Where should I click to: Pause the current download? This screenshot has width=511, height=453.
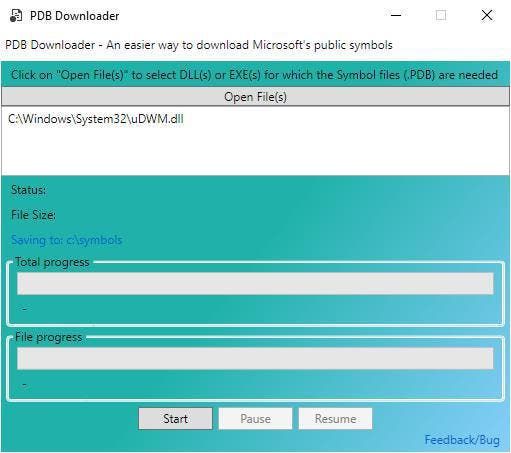[255, 419]
